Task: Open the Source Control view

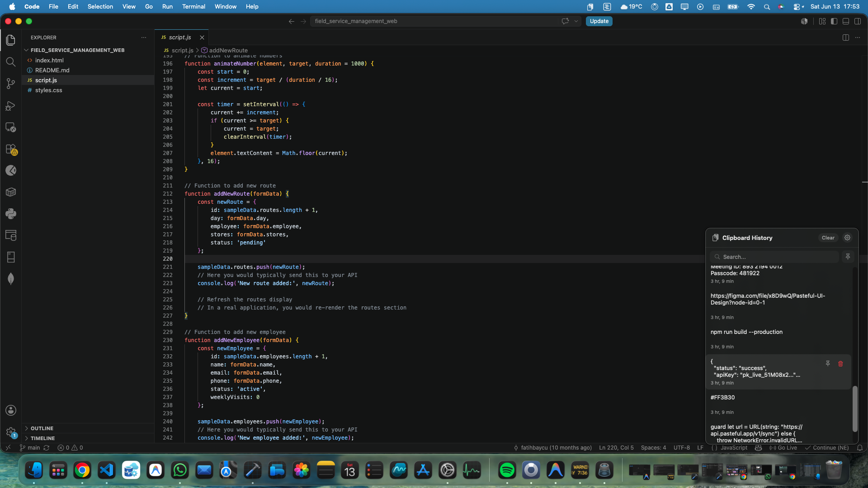Action: [11, 84]
